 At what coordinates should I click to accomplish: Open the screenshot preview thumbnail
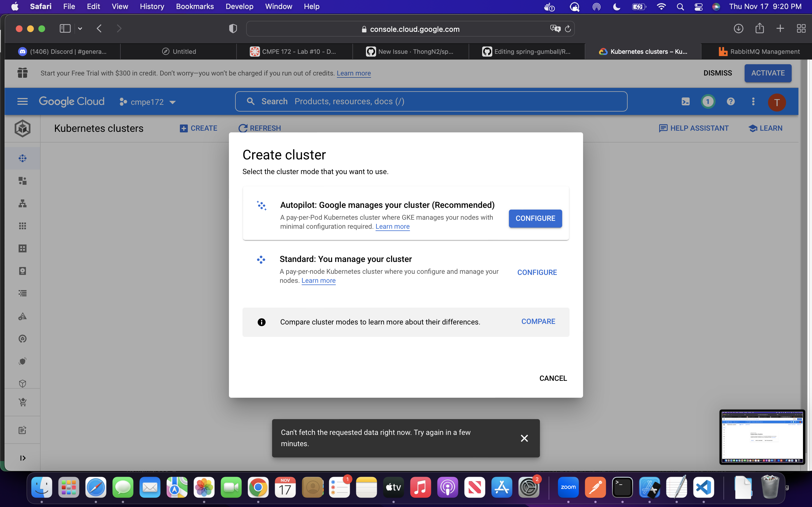pyautogui.click(x=762, y=437)
